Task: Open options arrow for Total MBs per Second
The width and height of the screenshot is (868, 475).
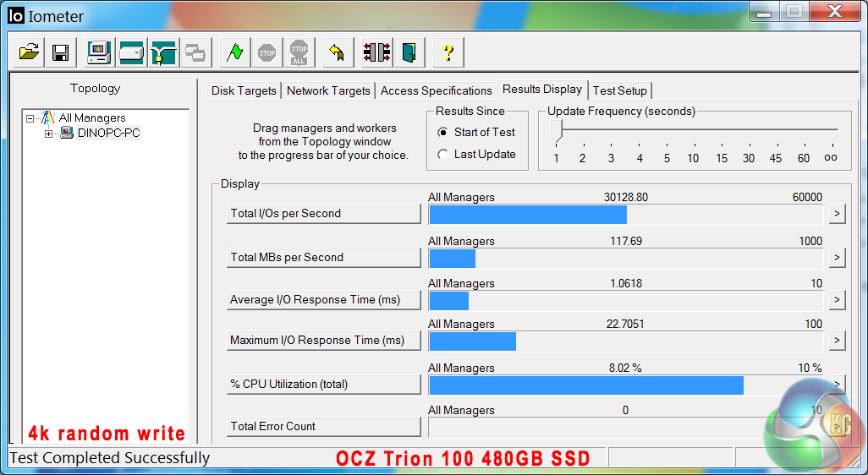Action: point(837,257)
